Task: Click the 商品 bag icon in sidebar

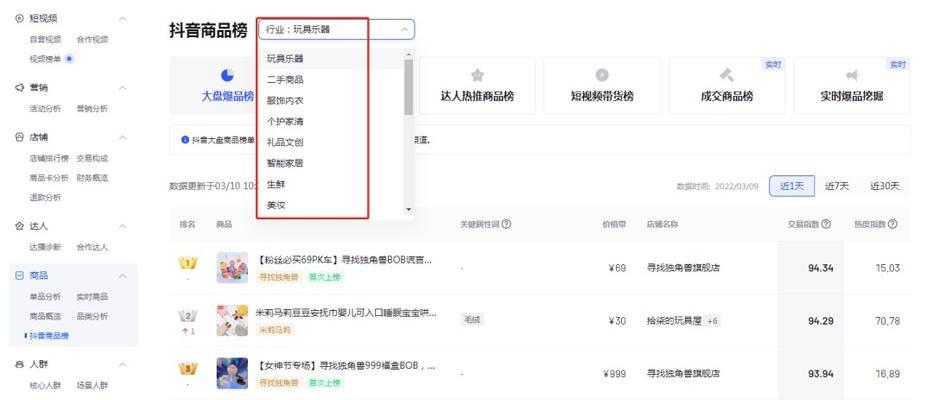Action: (x=19, y=276)
